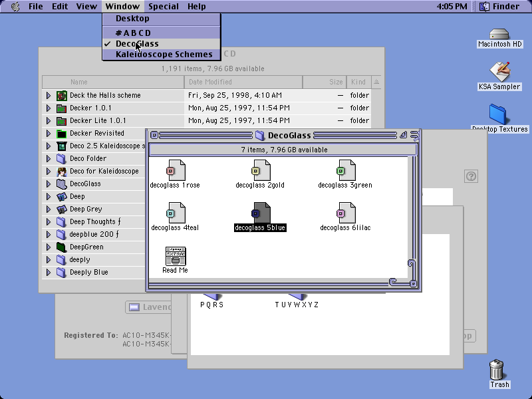Viewport: 532px width, 399px height.
Task: Select the Deep Thoughts ƒ row
Action: (94, 222)
